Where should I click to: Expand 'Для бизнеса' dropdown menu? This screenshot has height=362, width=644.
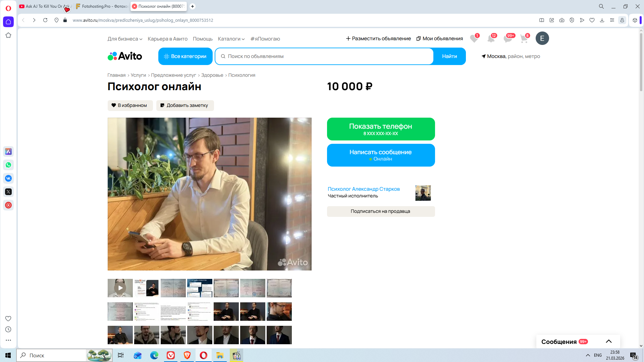(x=125, y=39)
